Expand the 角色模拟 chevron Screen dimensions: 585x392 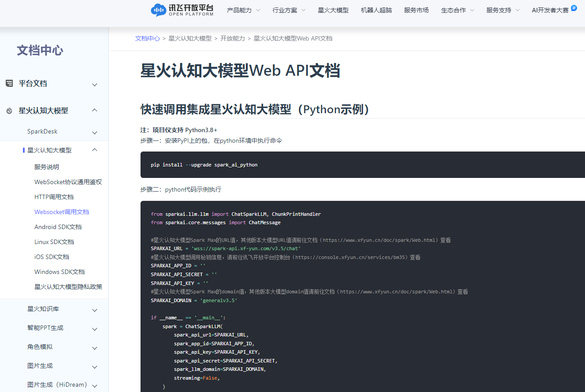coord(95,348)
